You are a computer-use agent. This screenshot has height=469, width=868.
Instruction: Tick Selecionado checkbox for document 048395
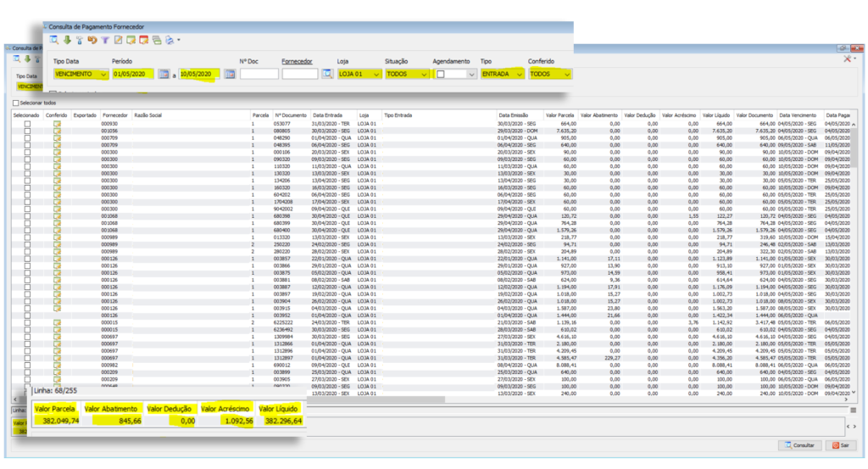point(27,145)
